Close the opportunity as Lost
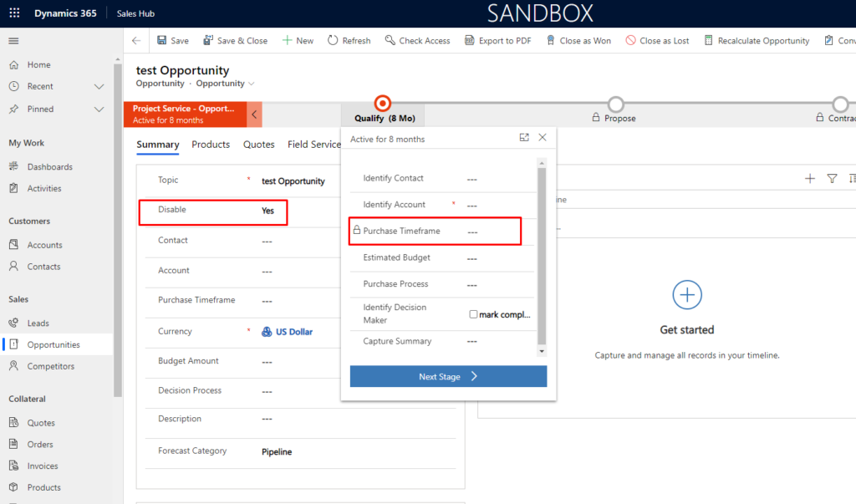This screenshot has height=504, width=856. click(657, 40)
